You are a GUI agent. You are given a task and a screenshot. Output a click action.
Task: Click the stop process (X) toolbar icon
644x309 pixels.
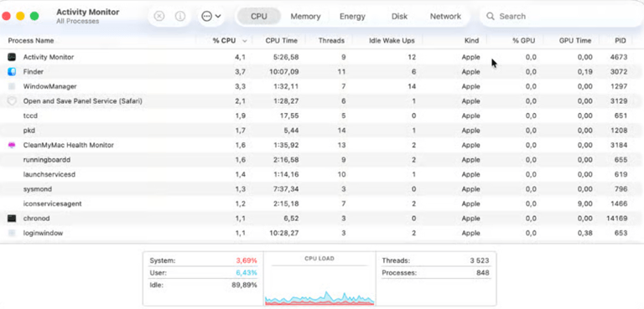[159, 17]
